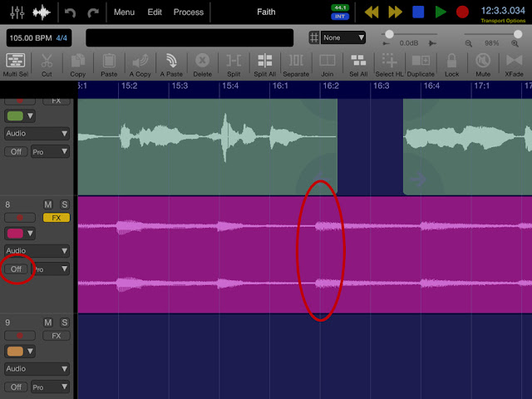Choose the A Copy tool
Viewport: 532px width, 399px height.
tap(140, 65)
